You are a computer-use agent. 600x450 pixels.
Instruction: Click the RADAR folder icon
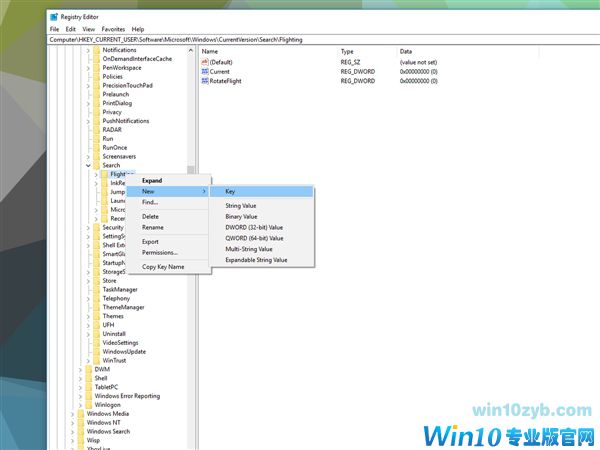(x=96, y=130)
